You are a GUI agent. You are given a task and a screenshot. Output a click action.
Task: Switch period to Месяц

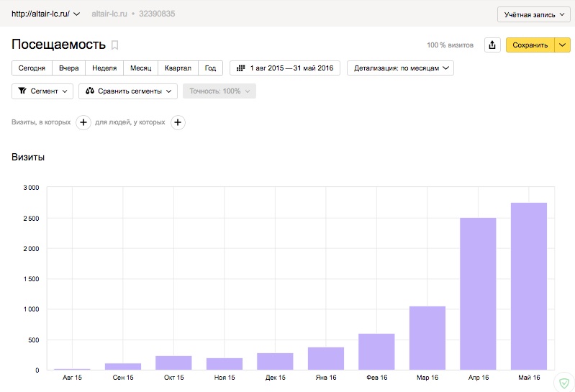tap(140, 68)
